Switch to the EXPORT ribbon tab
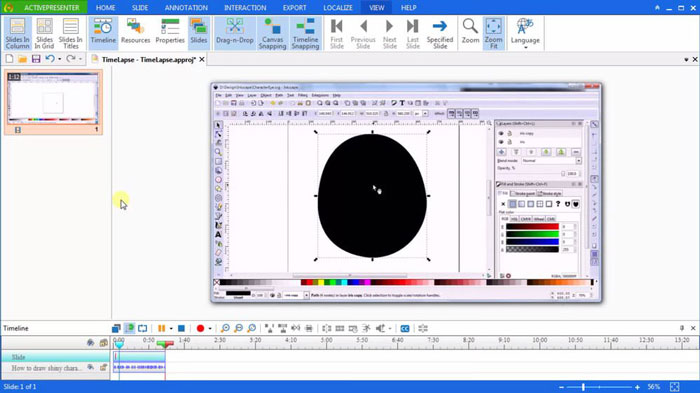700x393 pixels. [x=294, y=8]
